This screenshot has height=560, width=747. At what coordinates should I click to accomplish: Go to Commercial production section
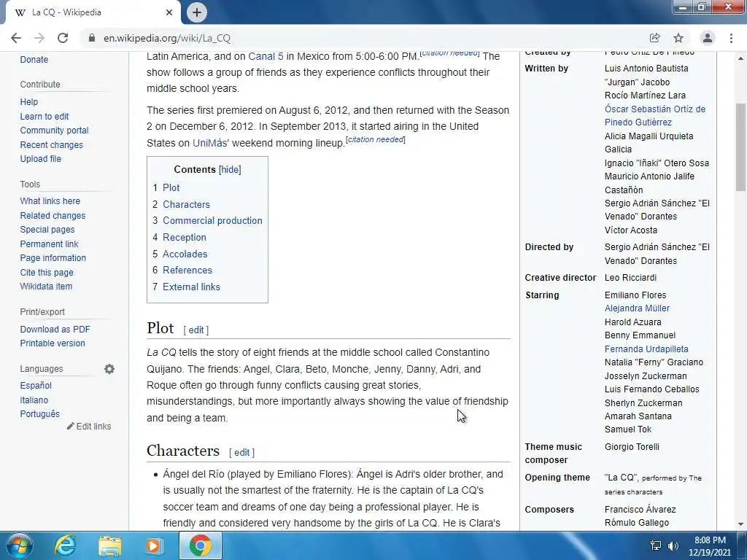tap(212, 220)
